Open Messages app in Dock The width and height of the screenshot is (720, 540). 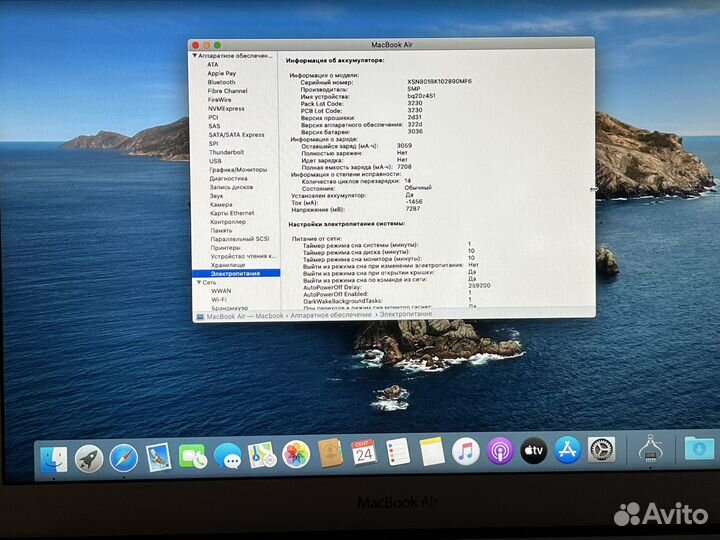[227, 456]
